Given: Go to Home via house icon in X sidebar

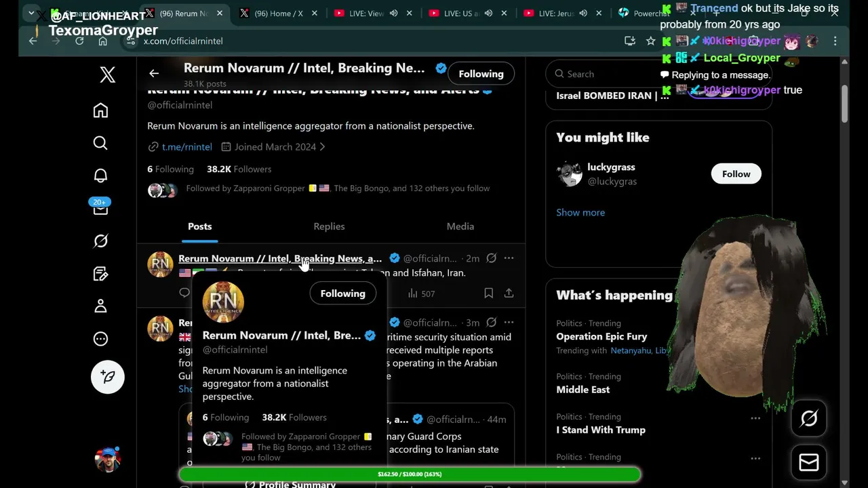Looking at the screenshot, I should pos(100,110).
